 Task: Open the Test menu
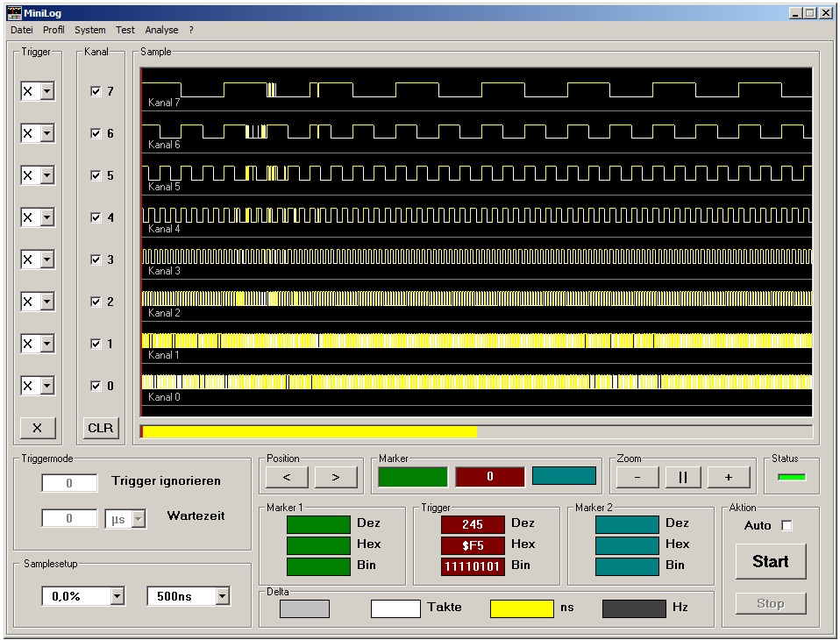point(125,30)
